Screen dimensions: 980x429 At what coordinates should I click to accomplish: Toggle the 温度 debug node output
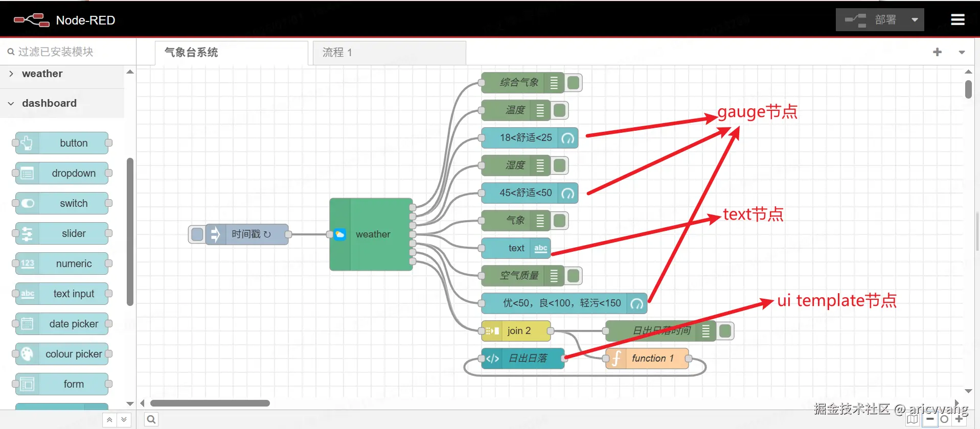560,110
